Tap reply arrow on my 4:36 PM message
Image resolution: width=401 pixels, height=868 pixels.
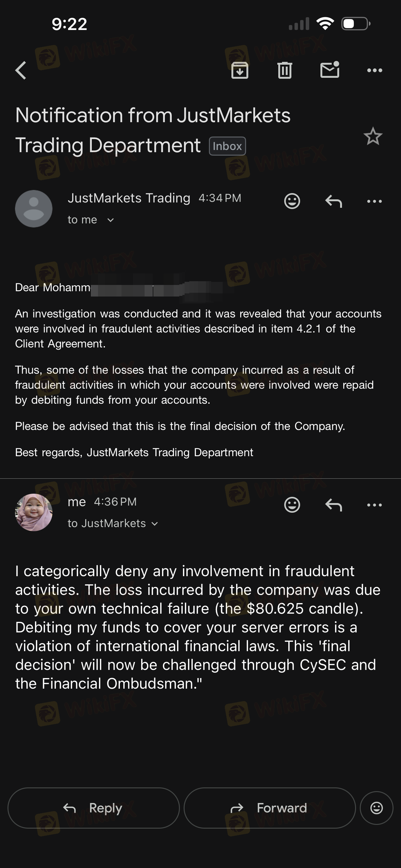[333, 505]
